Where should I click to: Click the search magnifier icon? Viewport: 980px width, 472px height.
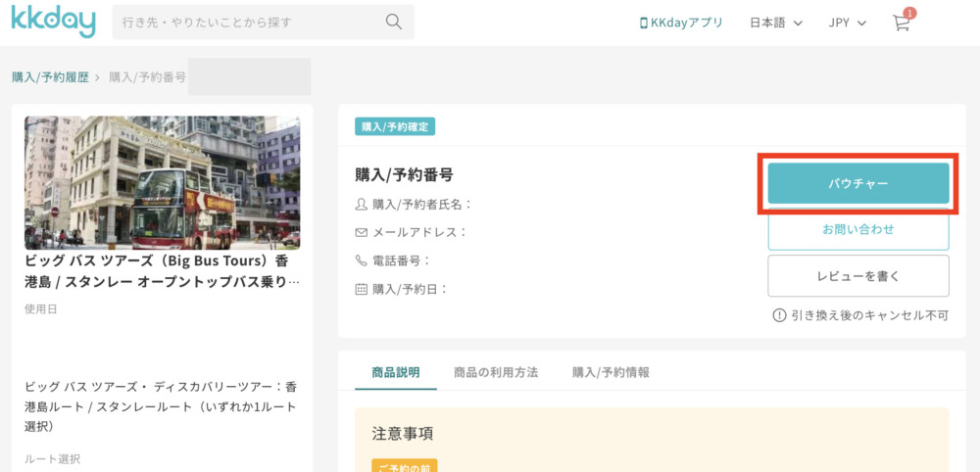394,22
